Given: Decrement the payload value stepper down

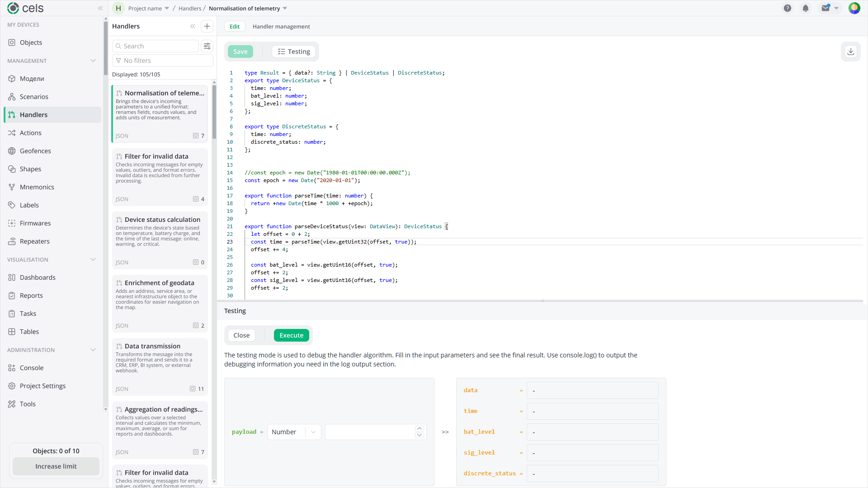Looking at the screenshot, I should 420,436.
